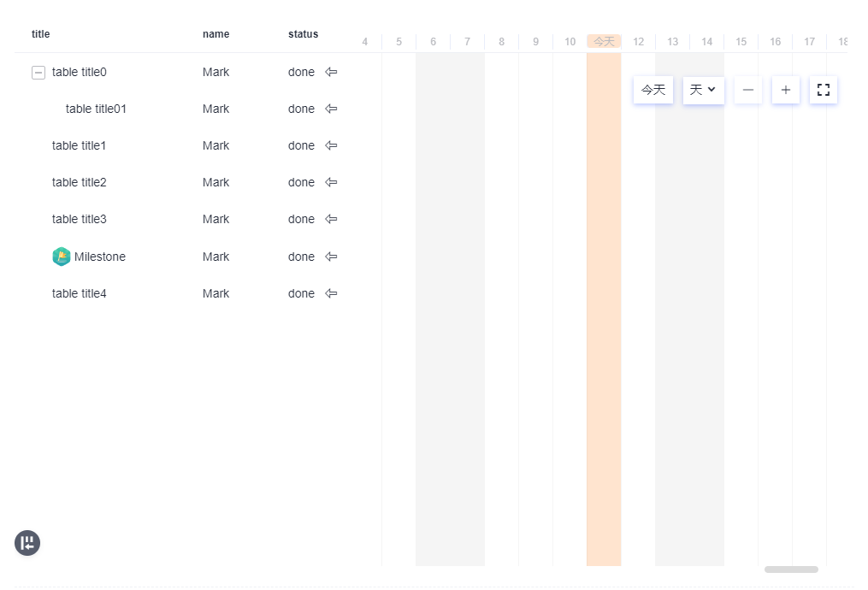868x590 pixels.
Task: Click done status in table title4 row
Action: (x=301, y=293)
